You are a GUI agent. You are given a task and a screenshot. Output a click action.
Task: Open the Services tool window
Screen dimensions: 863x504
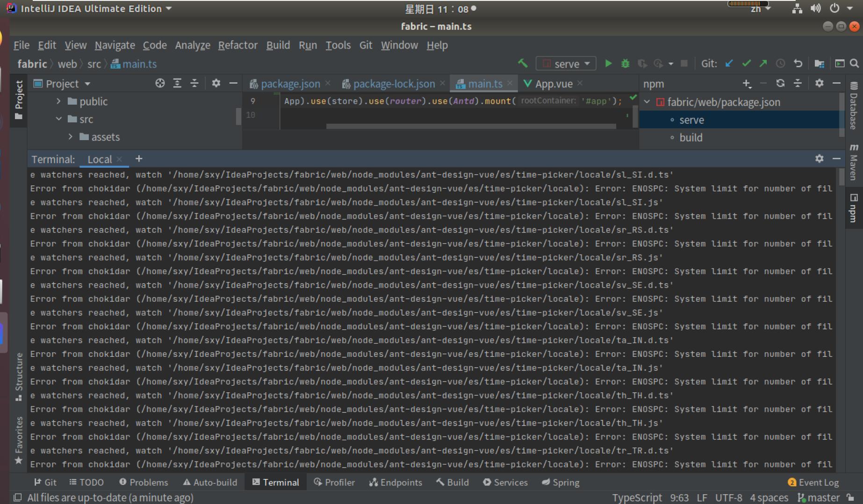coord(505,483)
